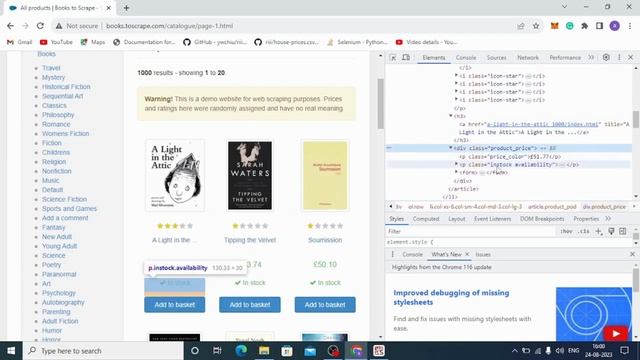Open the Historical Fiction category link
This screenshot has height=360, width=640.
point(66,87)
